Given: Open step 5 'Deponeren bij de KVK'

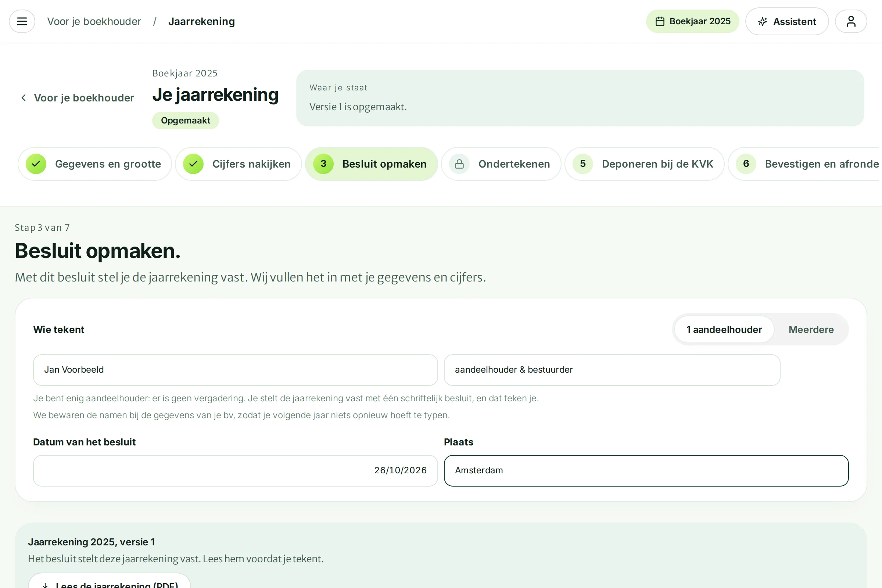Looking at the screenshot, I should [644, 164].
